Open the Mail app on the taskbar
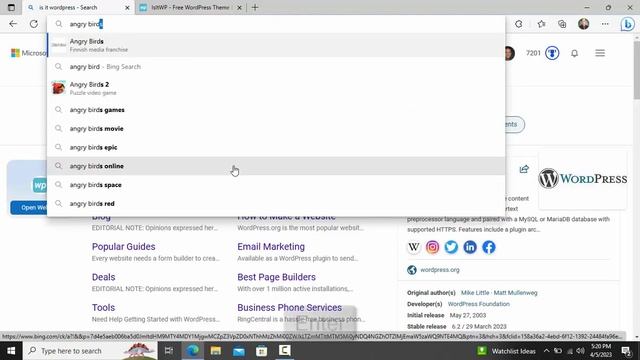This screenshot has width=640, height=360. pyautogui.click(x=239, y=351)
